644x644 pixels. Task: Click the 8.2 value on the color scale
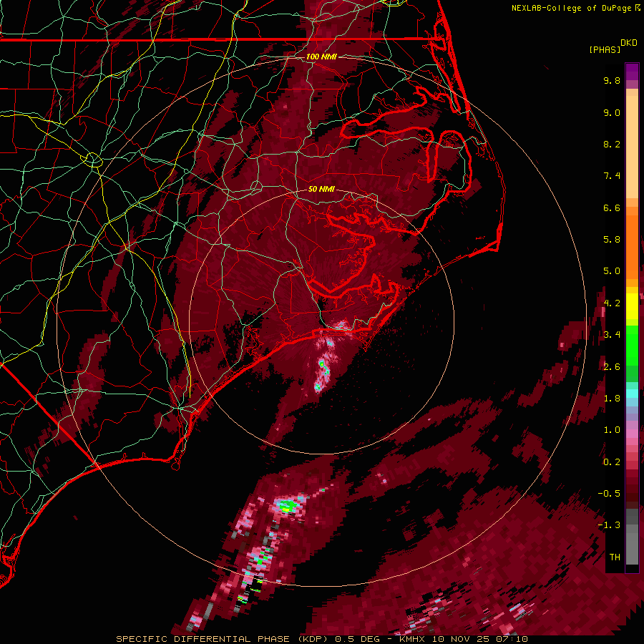pos(612,144)
